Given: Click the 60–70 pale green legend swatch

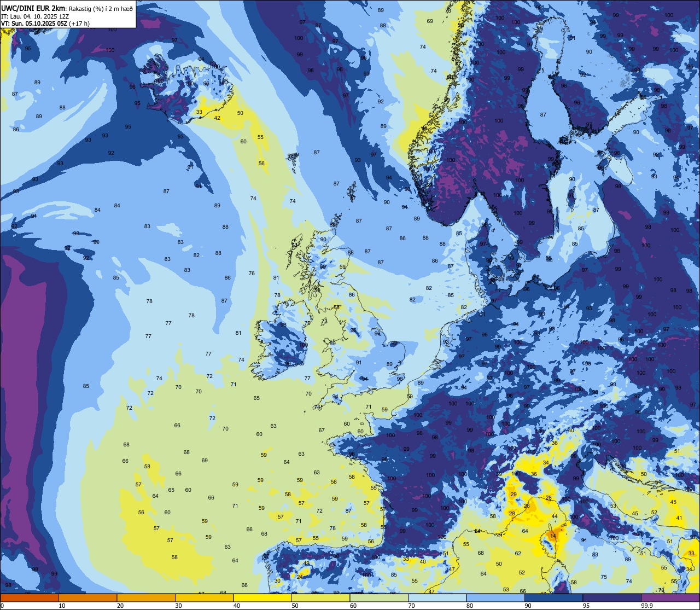Looking at the screenshot, I should (379, 597).
